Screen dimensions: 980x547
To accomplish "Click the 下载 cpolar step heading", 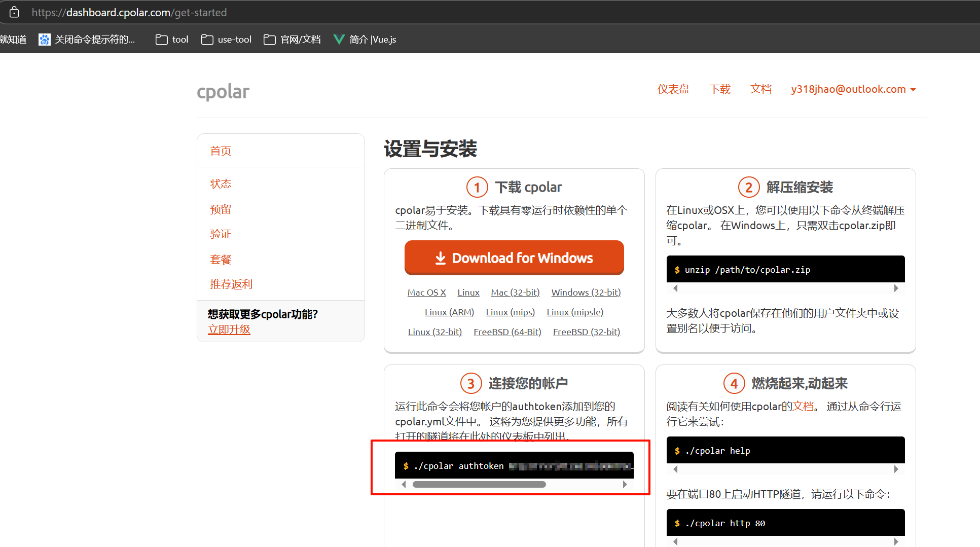I will pyautogui.click(x=528, y=188).
